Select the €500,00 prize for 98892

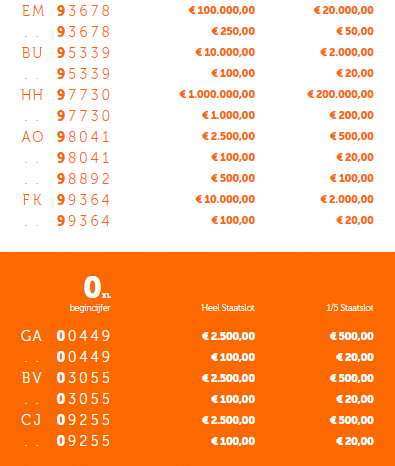click(233, 178)
